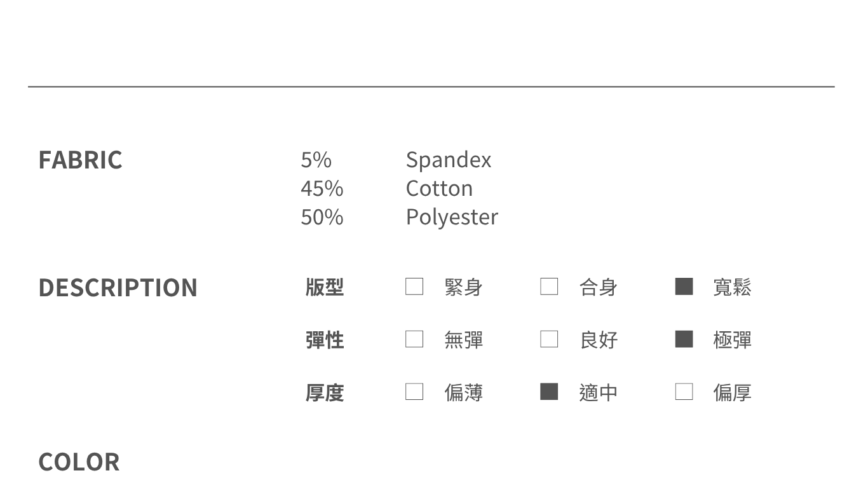Check the 無彈 elasticity checkbox
Screen dimensions: 868x501
(414, 339)
